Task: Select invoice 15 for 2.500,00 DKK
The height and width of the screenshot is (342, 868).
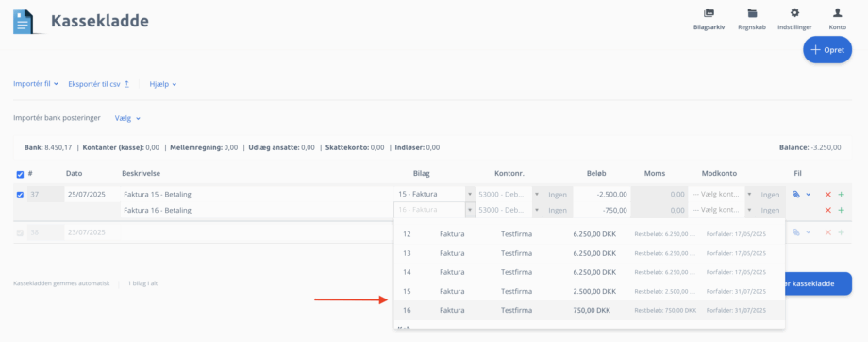Action: (589, 291)
